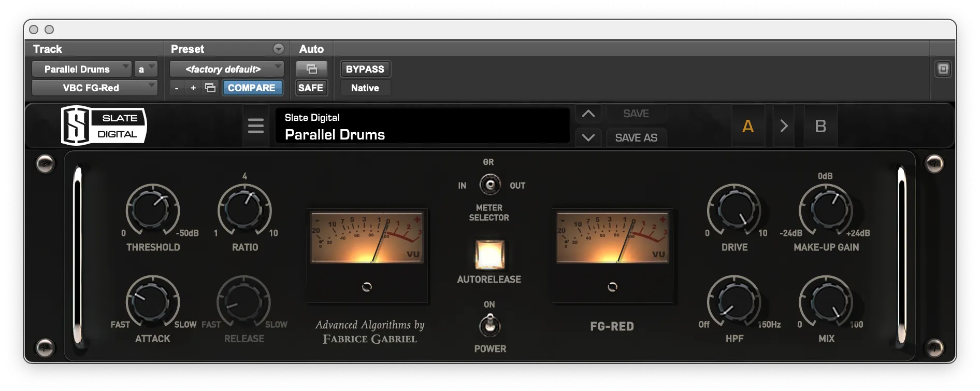Open the insert position 'a' dropdown
Viewport: 980px width, 391px height.
pos(146,69)
